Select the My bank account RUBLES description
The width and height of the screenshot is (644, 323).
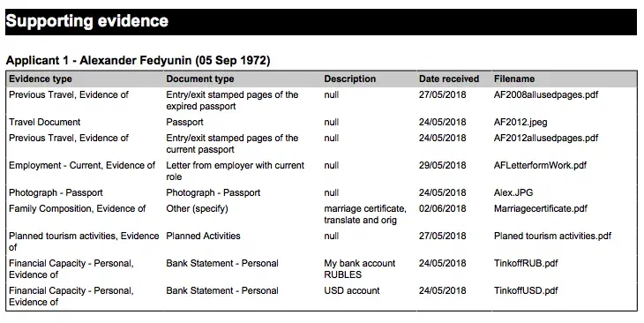point(360,269)
